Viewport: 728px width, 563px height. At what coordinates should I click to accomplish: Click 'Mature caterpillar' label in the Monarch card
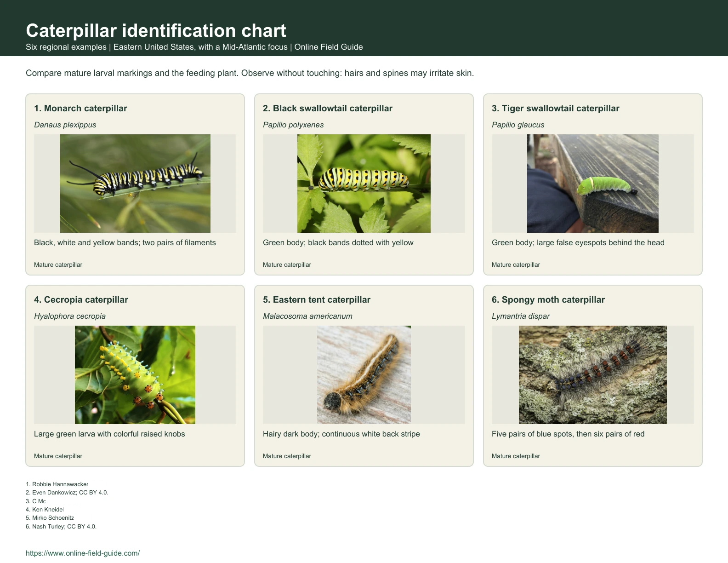point(58,264)
